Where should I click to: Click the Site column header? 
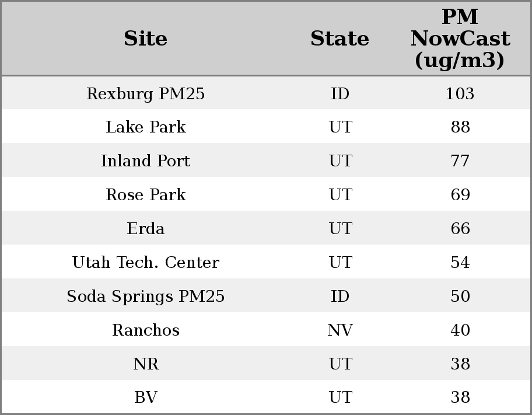(145, 39)
